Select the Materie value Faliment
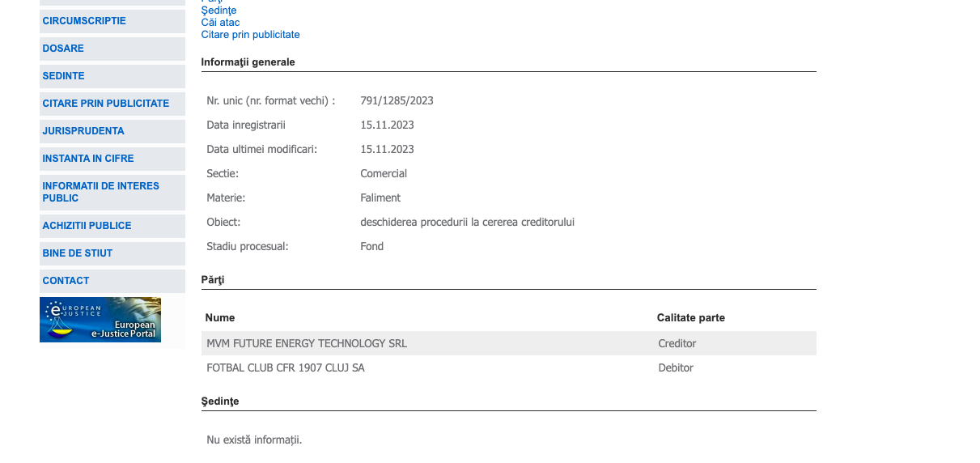The height and width of the screenshot is (463, 980). (380, 198)
